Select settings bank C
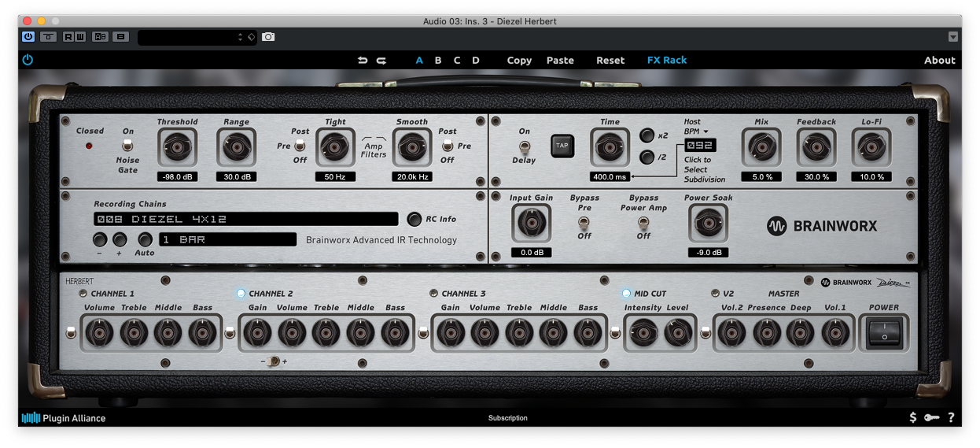 point(457,60)
